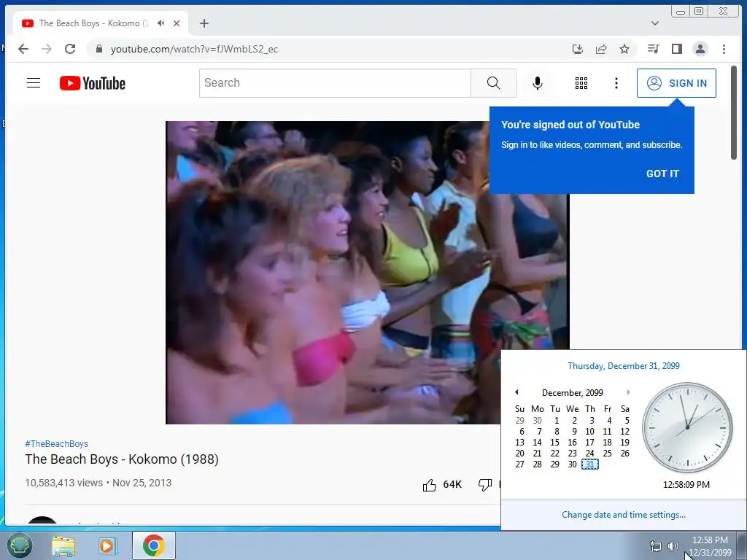
Task: Open Windows Explorer from the taskbar
Action: click(63, 545)
